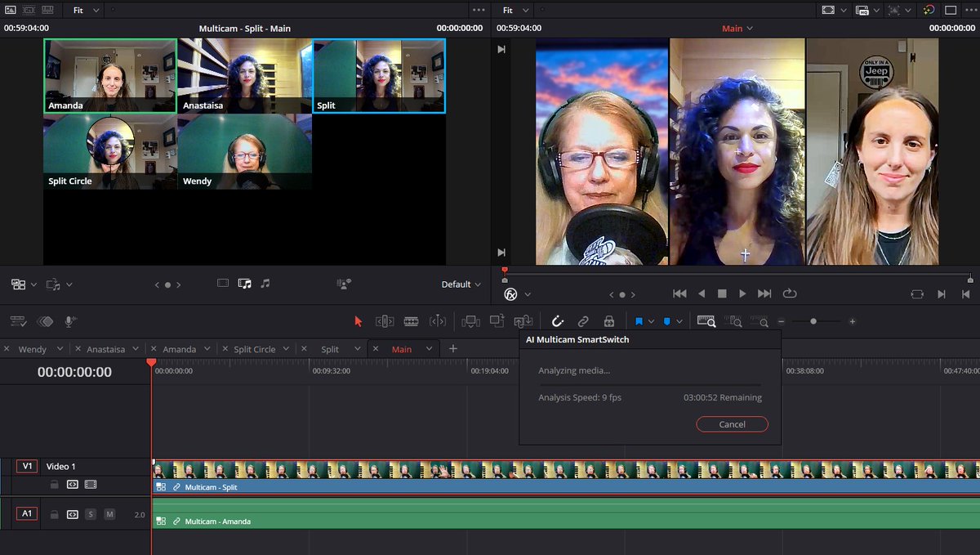Lock the Video 1 track

click(55, 484)
